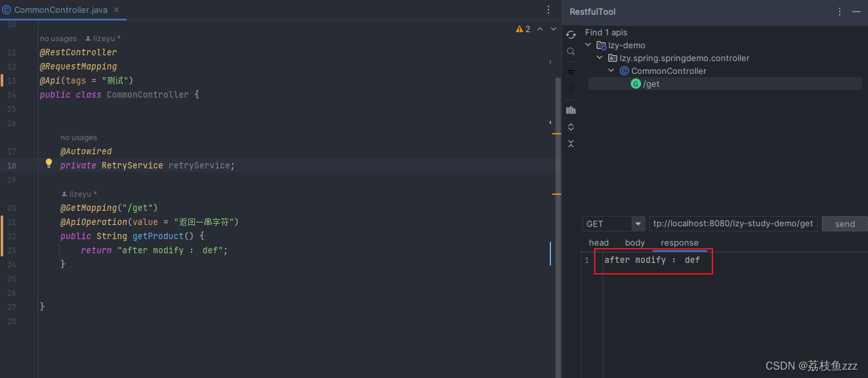
Task: Click the @RestController annotation
Action: [x=78, y=52]
